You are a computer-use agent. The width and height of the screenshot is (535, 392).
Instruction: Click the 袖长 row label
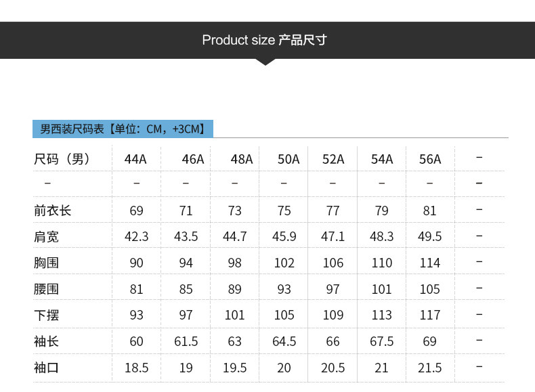47,341
